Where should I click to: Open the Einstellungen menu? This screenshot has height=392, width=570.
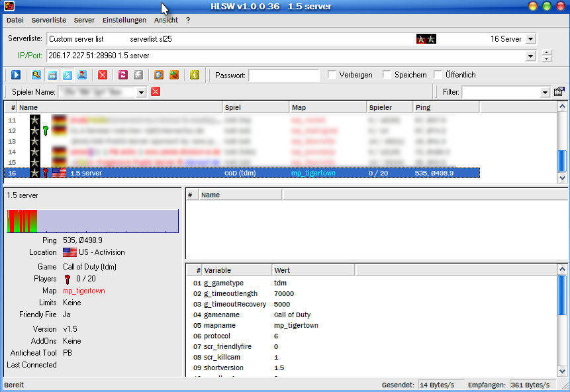pos(124,20)
